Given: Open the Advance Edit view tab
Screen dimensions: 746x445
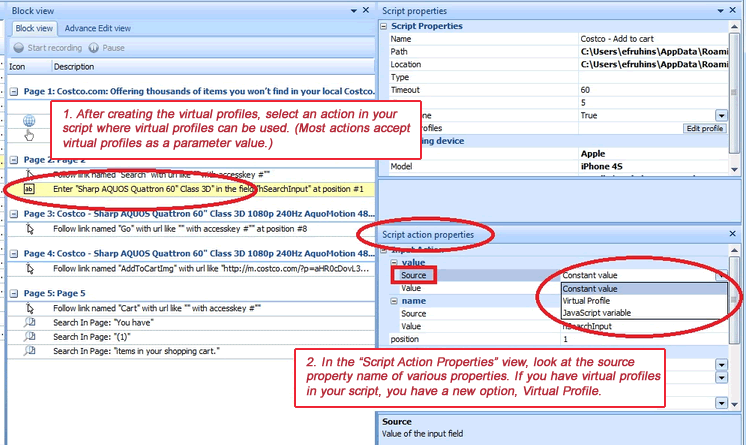Looking at the screenshot, I should (x=98, y=28).
